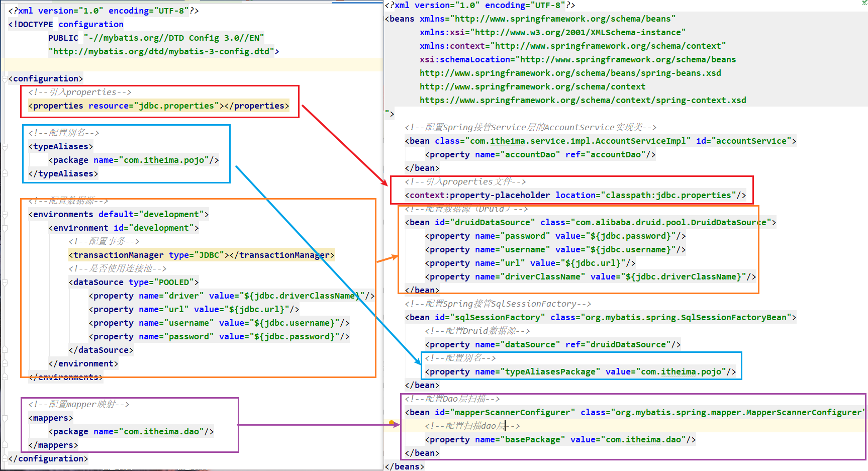The image size is (868, 471).
Task: Click the sqlSessionFactory bean line
Action: pos(601,317)
